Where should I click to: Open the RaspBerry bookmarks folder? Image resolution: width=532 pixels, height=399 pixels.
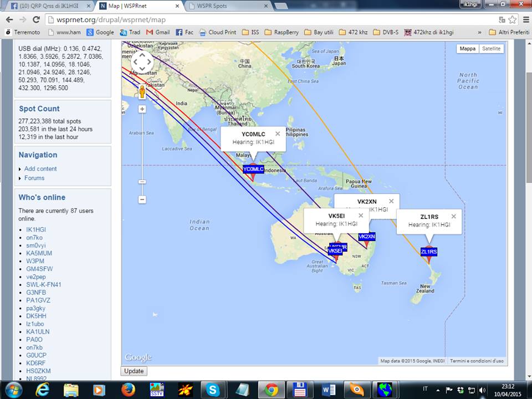click(x=282, y=32)
